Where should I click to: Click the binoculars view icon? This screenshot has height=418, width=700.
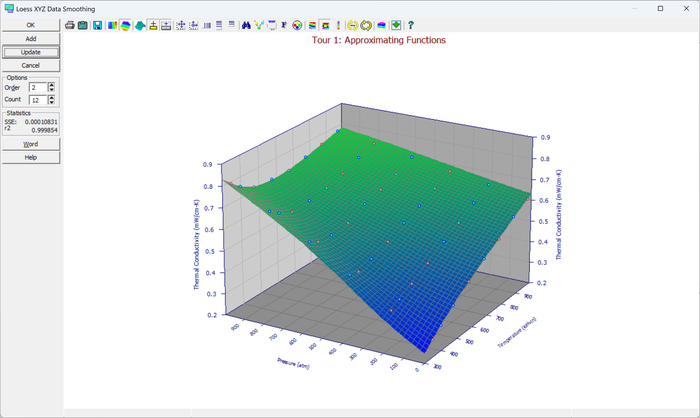point(246,25)
